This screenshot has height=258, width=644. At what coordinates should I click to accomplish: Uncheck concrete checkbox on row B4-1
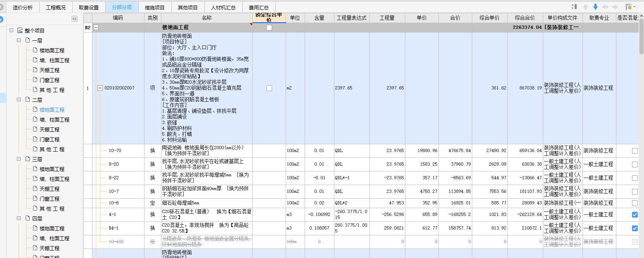click(635, 228)
